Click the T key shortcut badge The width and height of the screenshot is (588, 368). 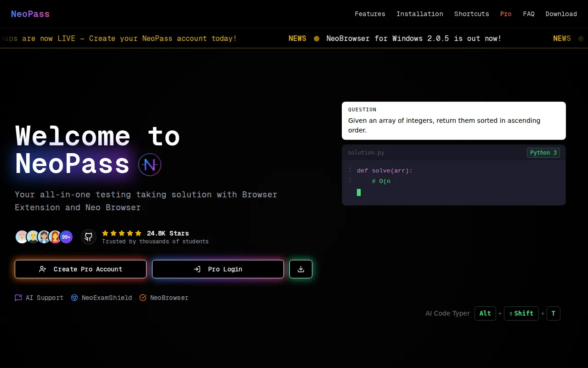(x=554, y=313)
